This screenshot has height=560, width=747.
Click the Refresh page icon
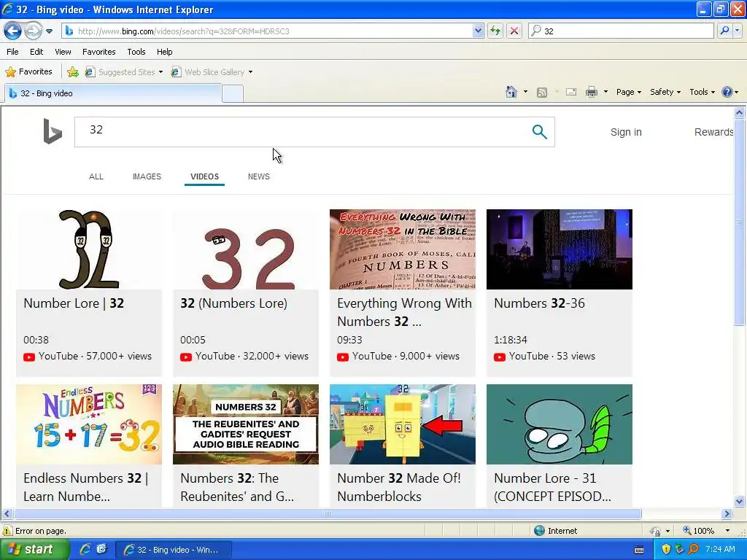[x=495, y=31]
